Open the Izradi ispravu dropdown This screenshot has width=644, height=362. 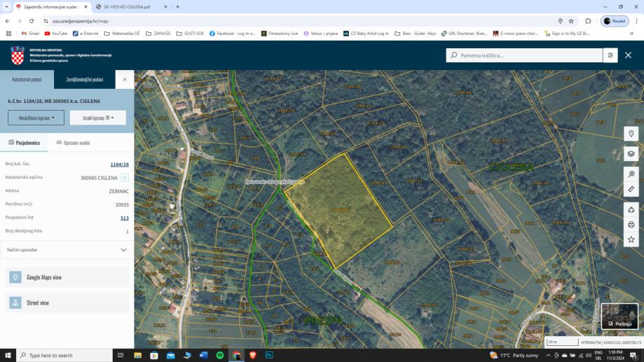pos(97,118)
